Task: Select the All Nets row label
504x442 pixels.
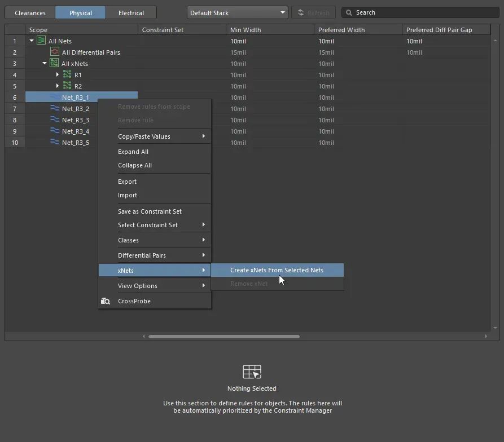Action: tap(60, 41)
